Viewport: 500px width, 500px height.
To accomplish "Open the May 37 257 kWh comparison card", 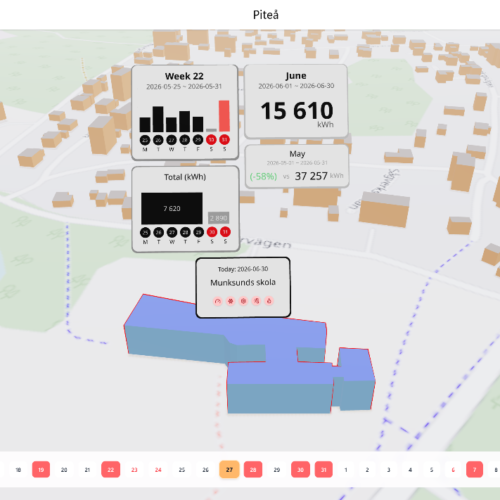I will 297,166.
